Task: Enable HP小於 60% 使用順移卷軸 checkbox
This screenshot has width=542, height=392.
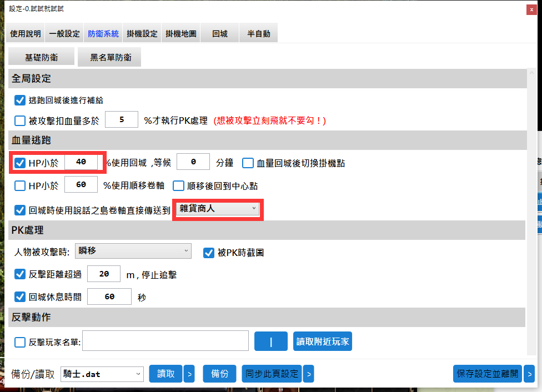Action: (x=19, y=185)
